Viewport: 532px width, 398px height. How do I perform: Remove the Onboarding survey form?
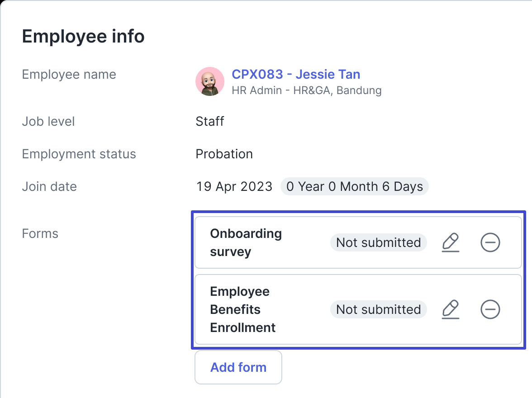tap(490, 243)
